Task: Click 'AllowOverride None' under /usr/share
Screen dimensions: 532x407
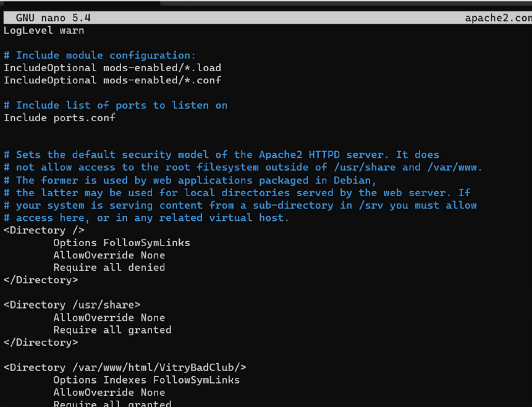Action: pyautogui.click(x=109, y=318)
